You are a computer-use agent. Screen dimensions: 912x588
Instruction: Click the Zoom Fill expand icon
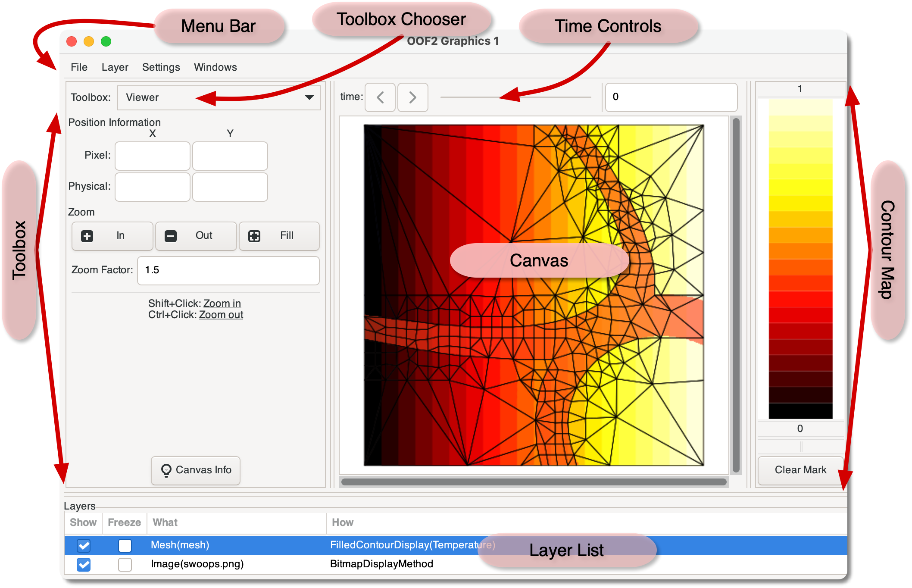click(x=254, y=236)
